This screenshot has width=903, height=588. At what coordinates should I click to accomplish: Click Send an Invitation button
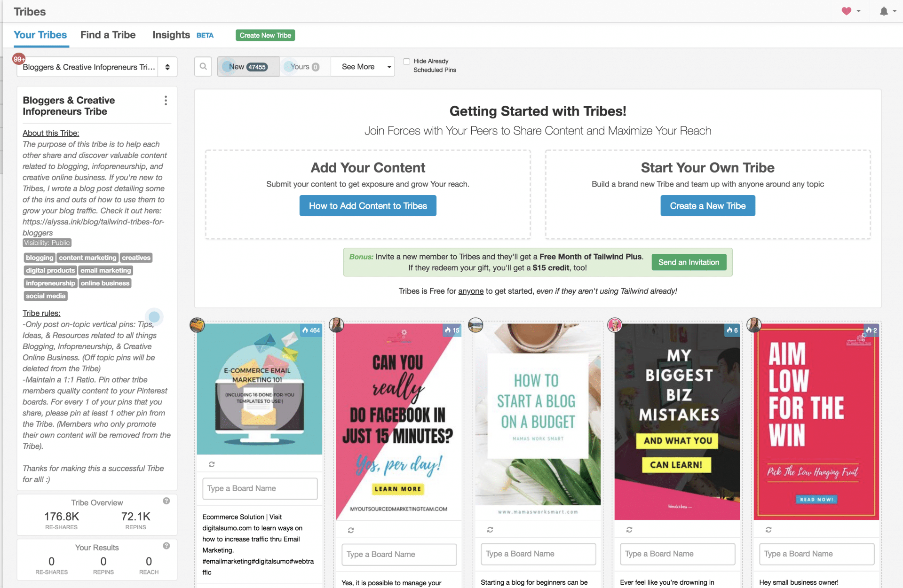click(689, 262)
